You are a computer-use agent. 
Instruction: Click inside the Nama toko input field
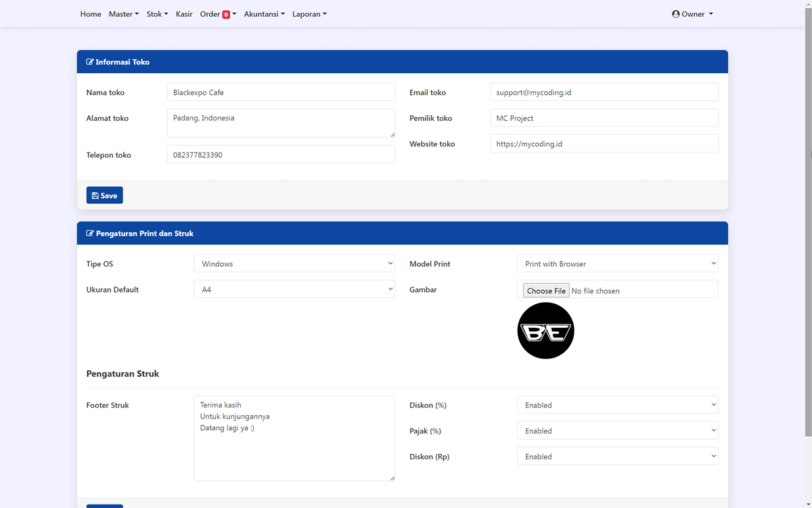tap(281, 92)
